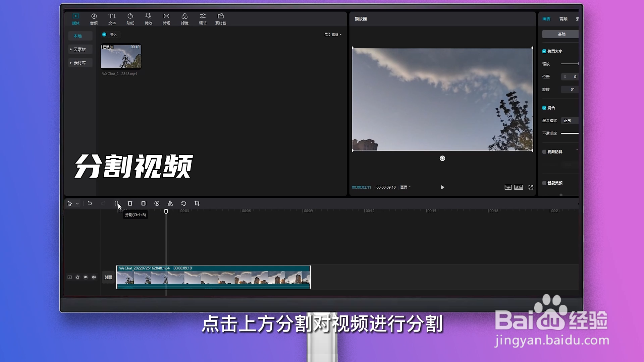The width and height of the screenshot is (644, 362).
Task: Switch to the 文本 panel at the top
Action: pos(112,18)
